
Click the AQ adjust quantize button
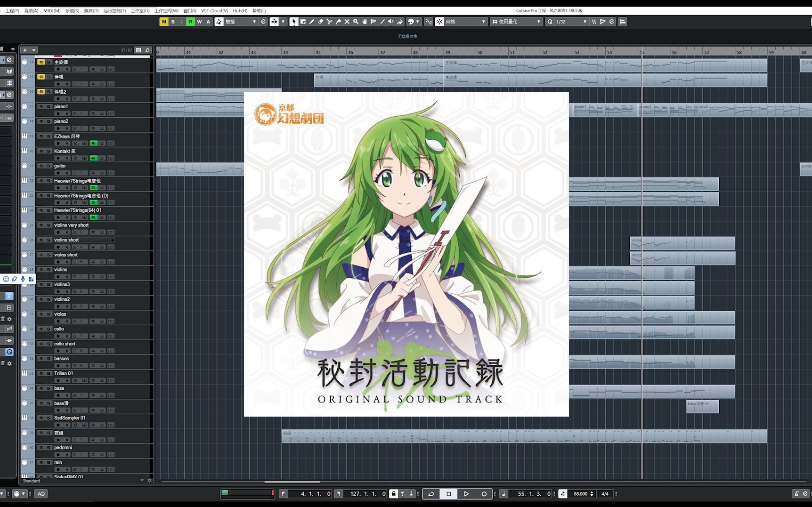point(41,494)
